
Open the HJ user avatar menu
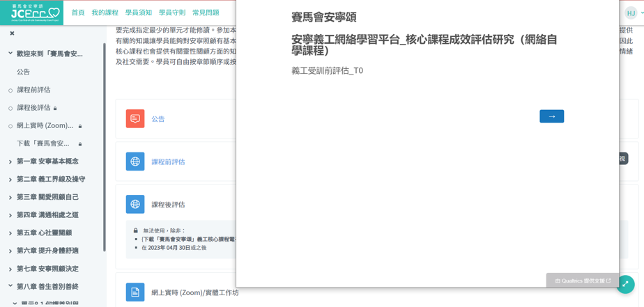pos(631,13)
